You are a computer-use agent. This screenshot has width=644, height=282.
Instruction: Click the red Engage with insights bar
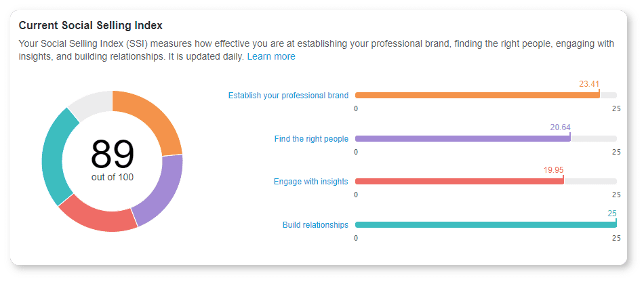(x=459, y=182)
